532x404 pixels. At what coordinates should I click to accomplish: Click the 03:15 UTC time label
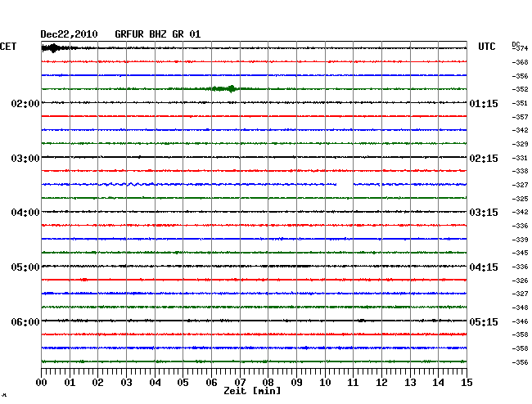coord(484,213)
